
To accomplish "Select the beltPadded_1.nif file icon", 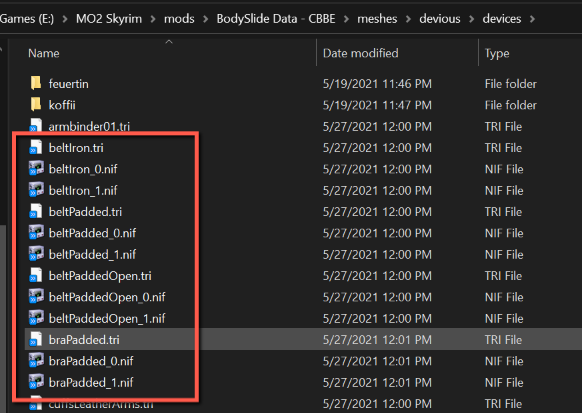I will tap(36, 254).
